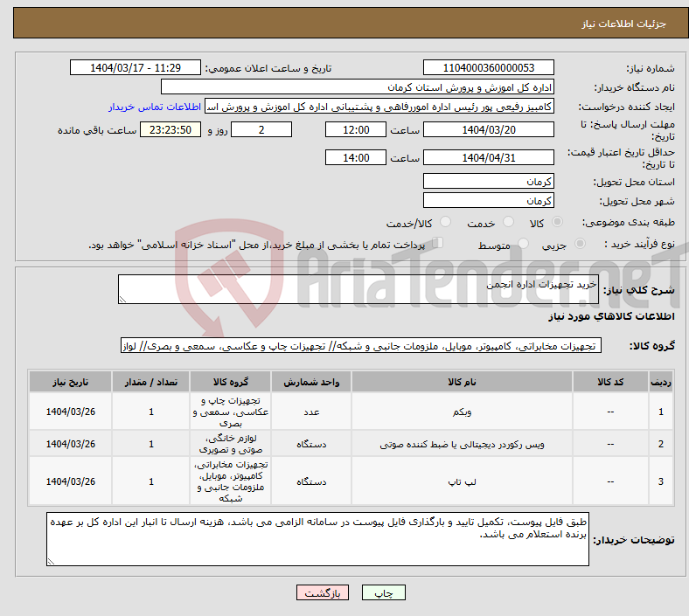
Task: Click the description text area resize handle
Action: click(122, 300)
